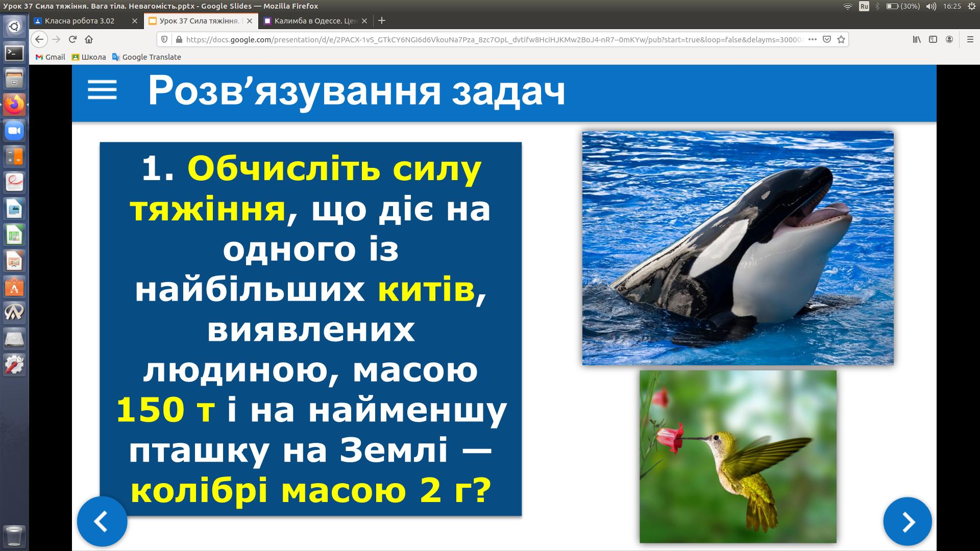Toggle the Firefox sidebar view
Screen dimensions: 980x551
(933, 39)
